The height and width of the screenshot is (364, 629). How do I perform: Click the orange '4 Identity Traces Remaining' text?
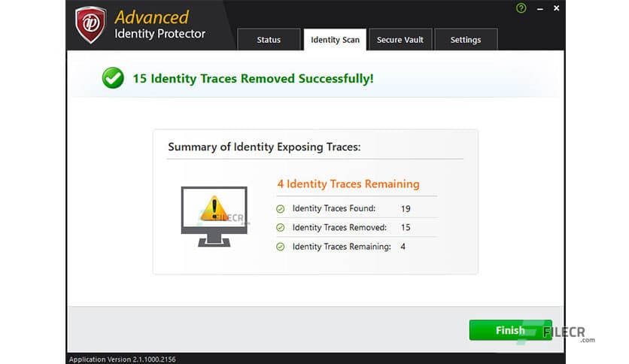[x=348, y=184]
